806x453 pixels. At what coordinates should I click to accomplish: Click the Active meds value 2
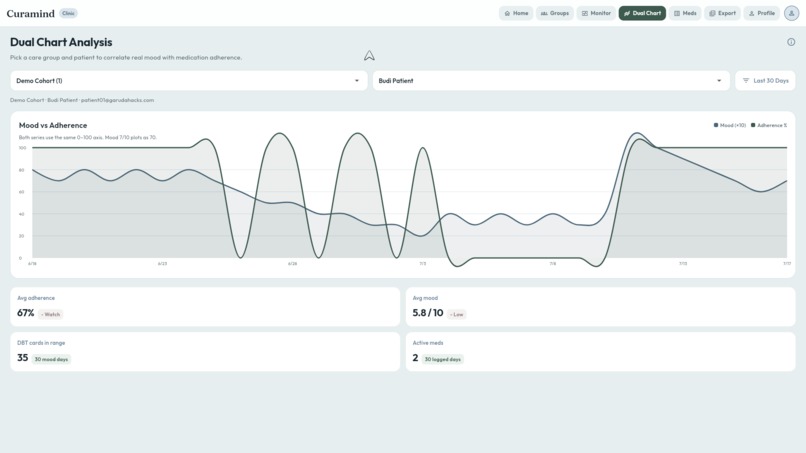[415, 358]
